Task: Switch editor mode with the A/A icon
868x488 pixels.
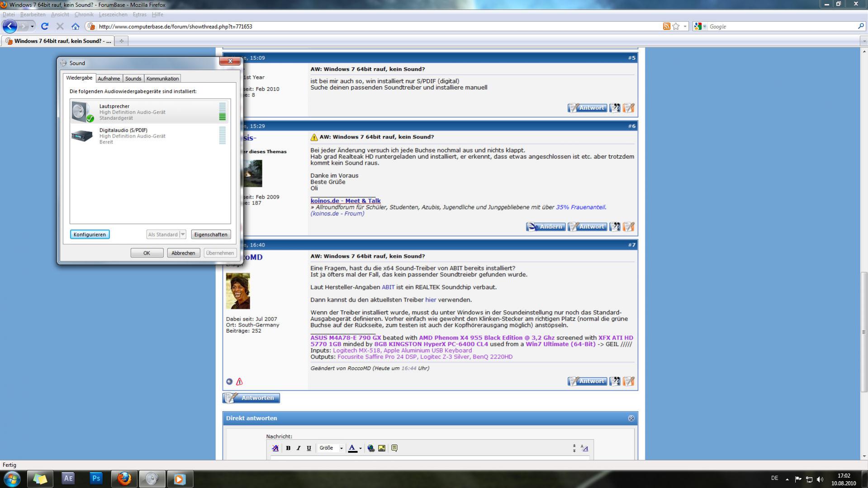Action: coord(584,448)
